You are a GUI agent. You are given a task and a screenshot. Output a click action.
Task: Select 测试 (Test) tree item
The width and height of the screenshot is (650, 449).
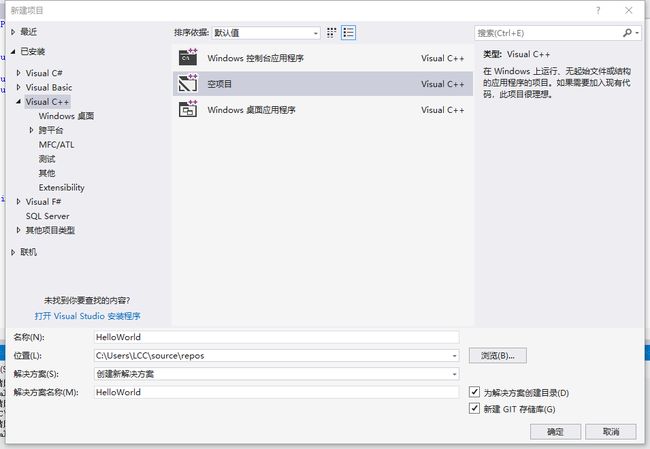coord(47,159)
